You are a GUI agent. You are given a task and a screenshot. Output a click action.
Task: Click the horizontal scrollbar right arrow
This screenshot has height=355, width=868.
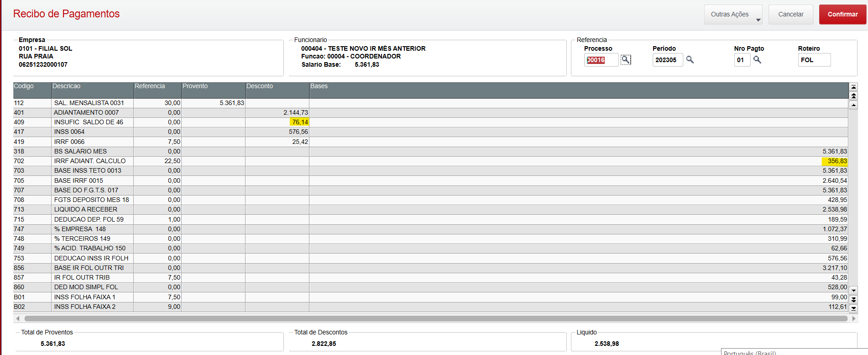[854, 318]
